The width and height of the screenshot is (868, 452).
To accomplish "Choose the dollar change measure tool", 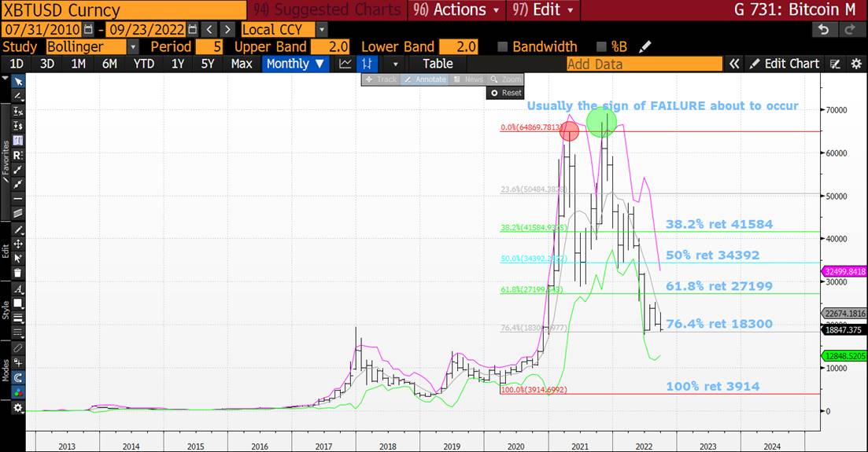I will click(18, 126).
